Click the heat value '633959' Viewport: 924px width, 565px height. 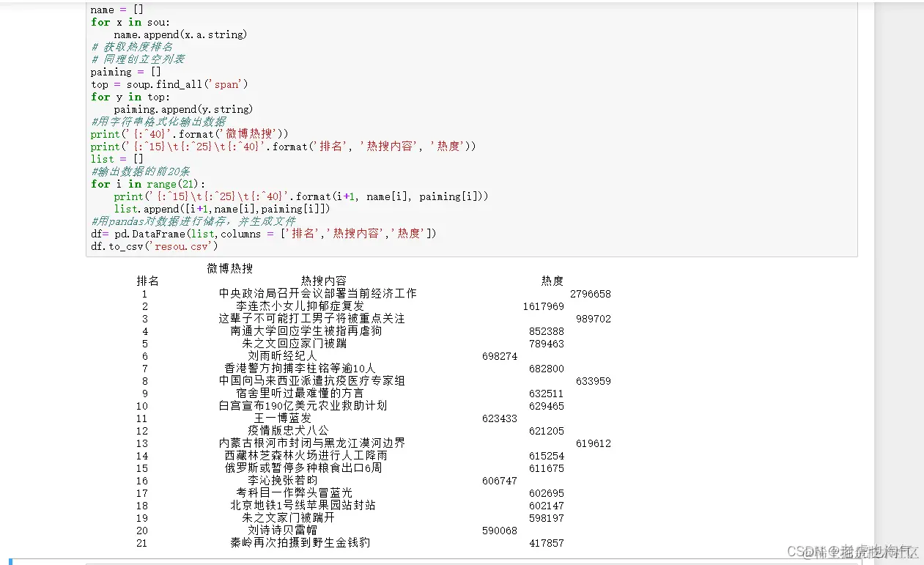(x=594, y=381)
